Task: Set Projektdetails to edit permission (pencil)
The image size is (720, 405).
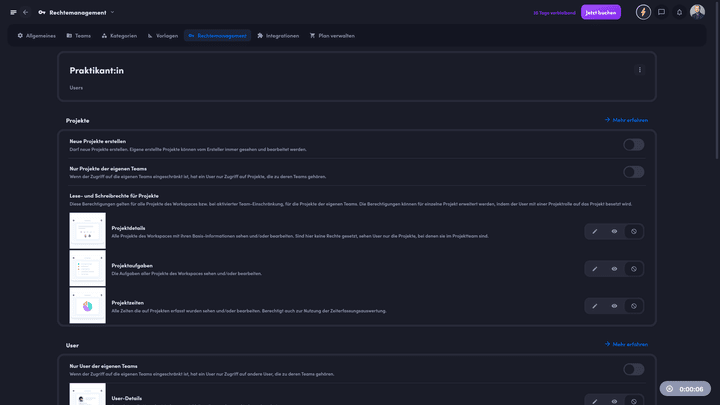Action: click(595, 231)
